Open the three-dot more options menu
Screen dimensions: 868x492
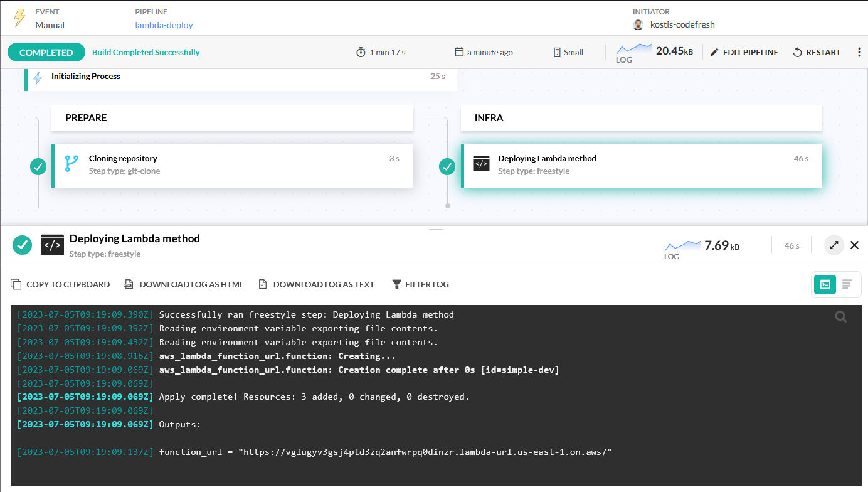[x=859, y=53]
